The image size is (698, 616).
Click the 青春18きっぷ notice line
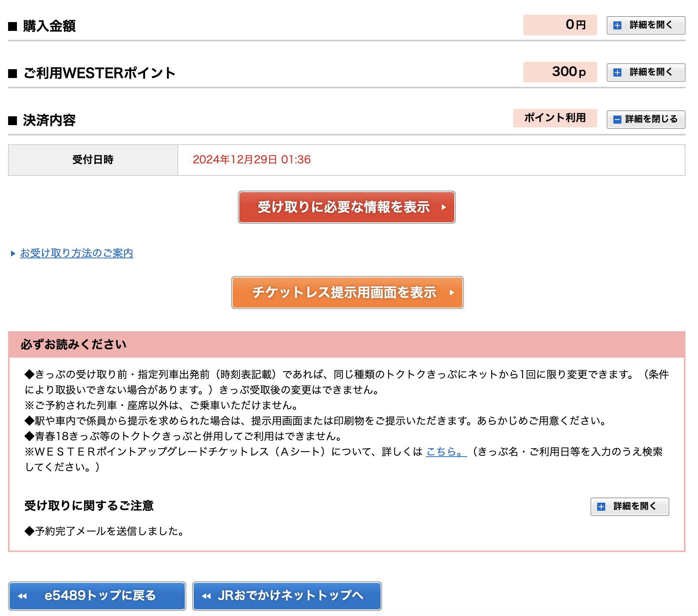[184, 436]
